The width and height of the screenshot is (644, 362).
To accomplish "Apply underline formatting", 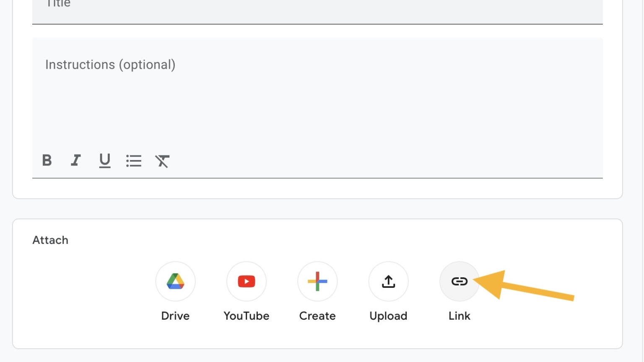I will coord(104,160).
